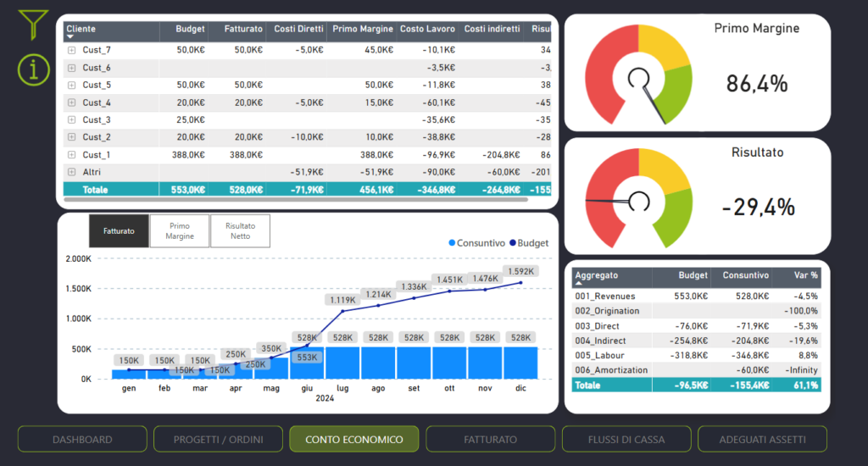
Task: Open the FATTURATO page button
Action: coord(491,439)
